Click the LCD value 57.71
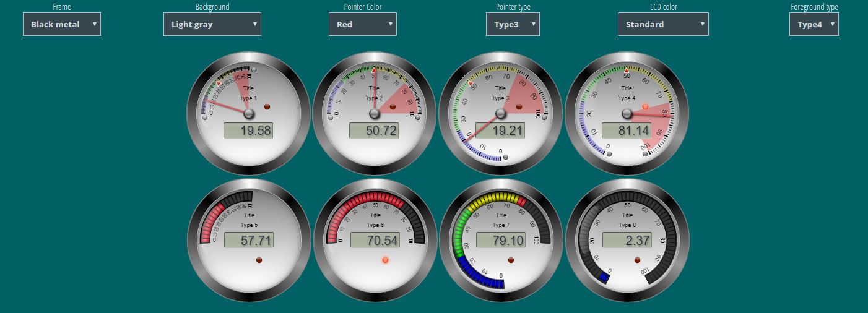The height and width of the screenshot is (313, 868). pos(249,241)
